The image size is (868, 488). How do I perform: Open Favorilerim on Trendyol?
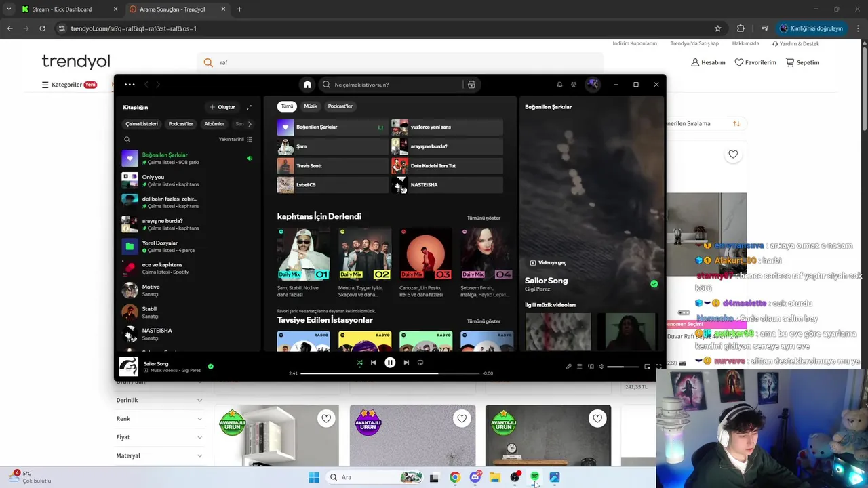click(x=755, y=62)
